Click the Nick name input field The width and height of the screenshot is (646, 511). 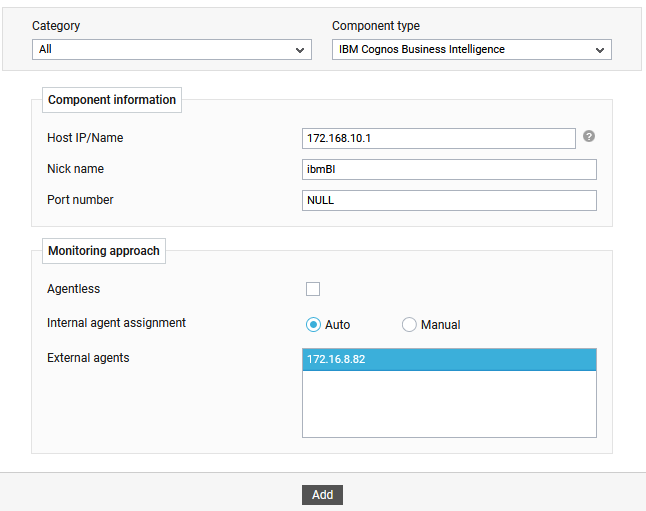pos(449,169)
